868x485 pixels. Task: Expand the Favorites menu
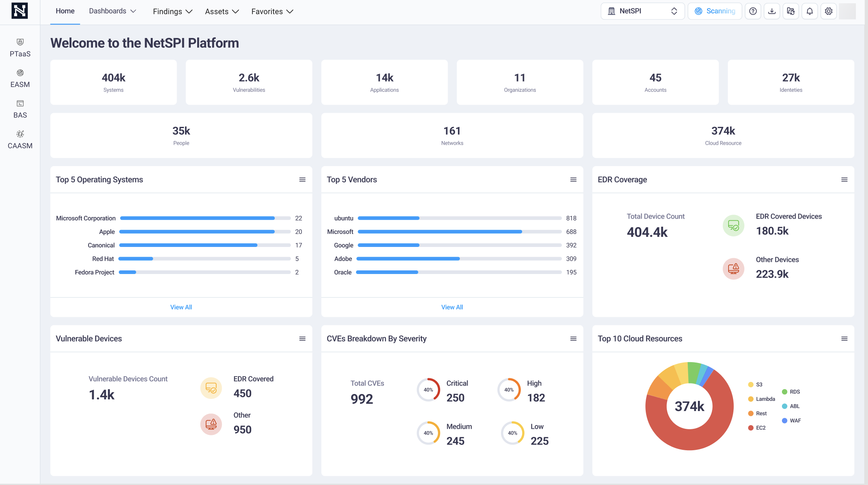[272, 12]
